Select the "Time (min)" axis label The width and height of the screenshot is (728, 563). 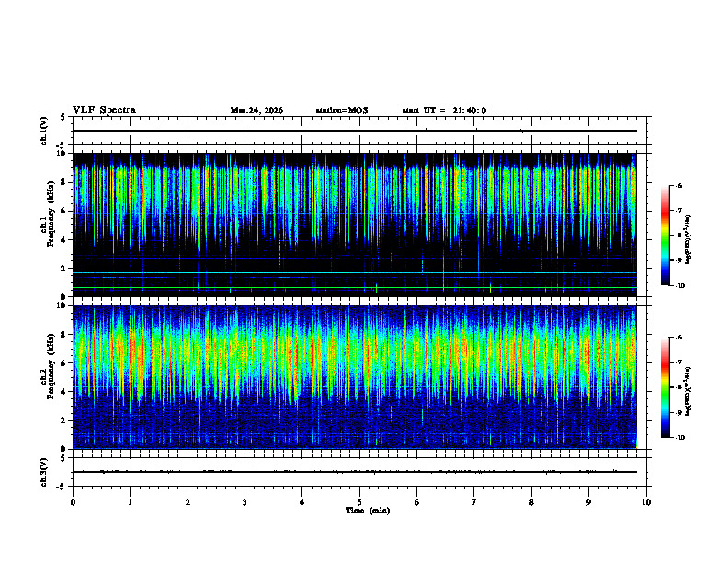click(x=368, y=511)
